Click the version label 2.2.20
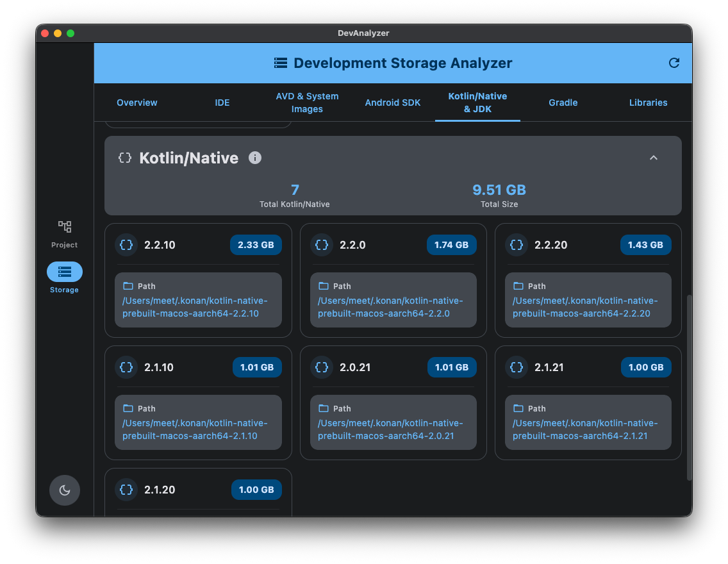Image resolution: width=728 pixels, height=564 pixels. click(550, 245)
